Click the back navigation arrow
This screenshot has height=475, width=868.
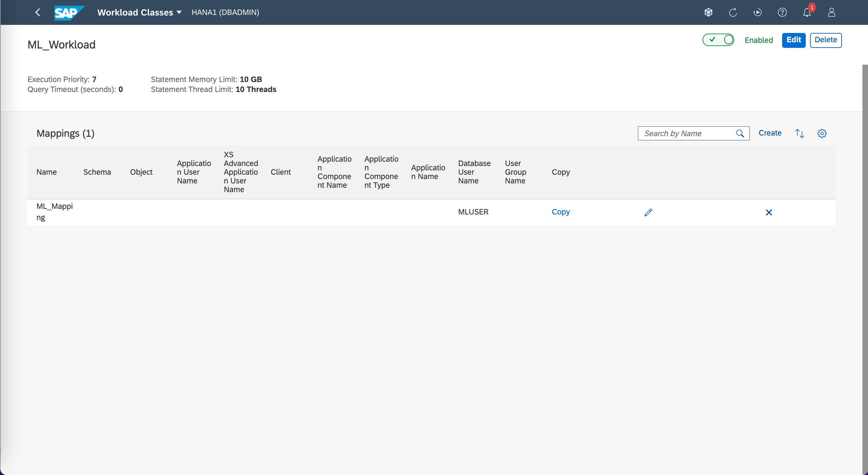coord(38,12)
